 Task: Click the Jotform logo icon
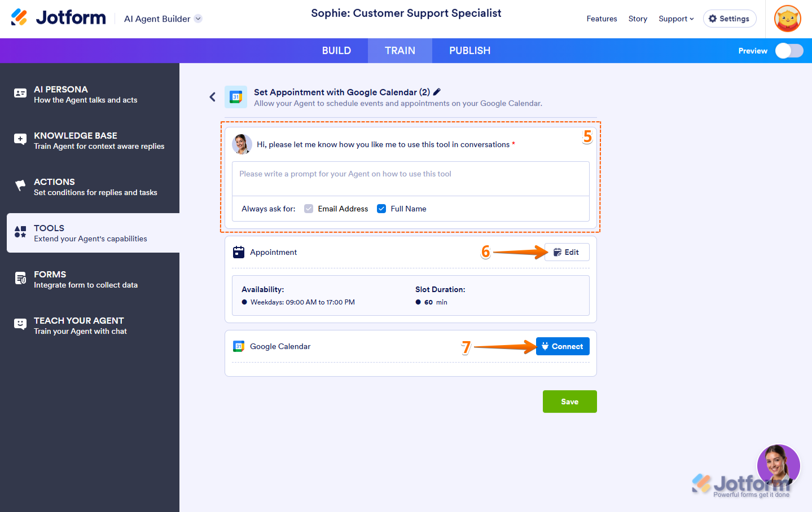19,17
